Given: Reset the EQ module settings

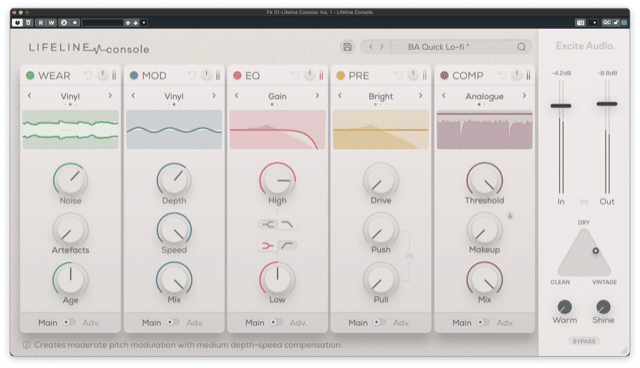Looking at the screenshot, I should click(x=295, y=75).
